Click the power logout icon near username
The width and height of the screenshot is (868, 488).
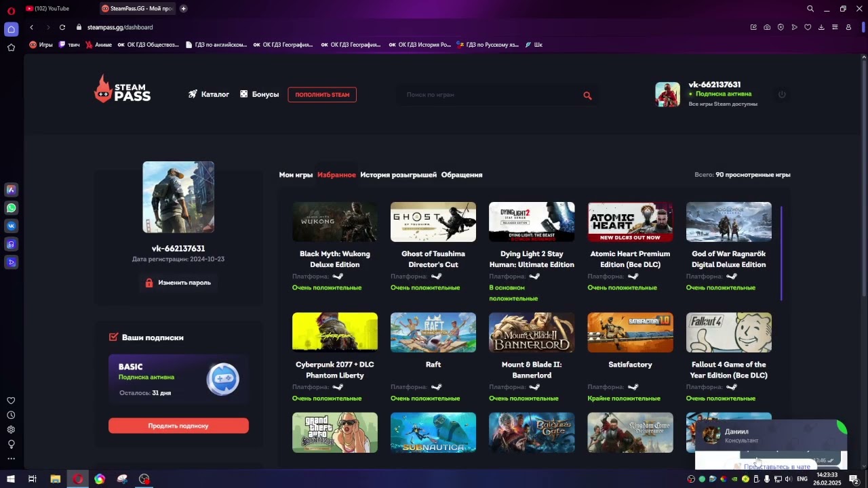(x=782, y=94)
